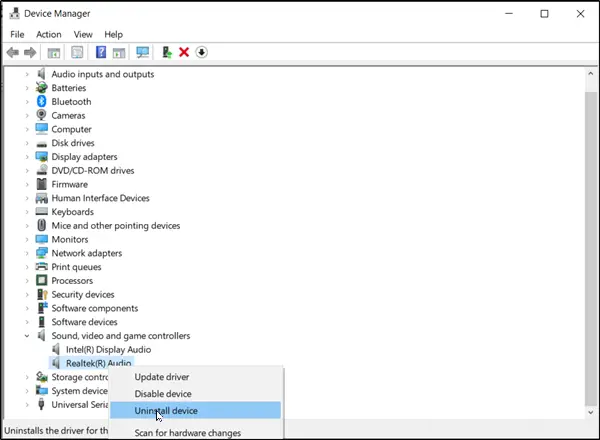
Task: Open the Help question-mark toolbar icon
Action: pos(101,52)
